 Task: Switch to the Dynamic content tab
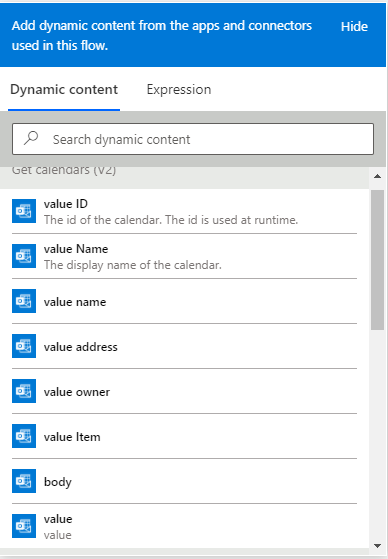(x=64, y=89)
